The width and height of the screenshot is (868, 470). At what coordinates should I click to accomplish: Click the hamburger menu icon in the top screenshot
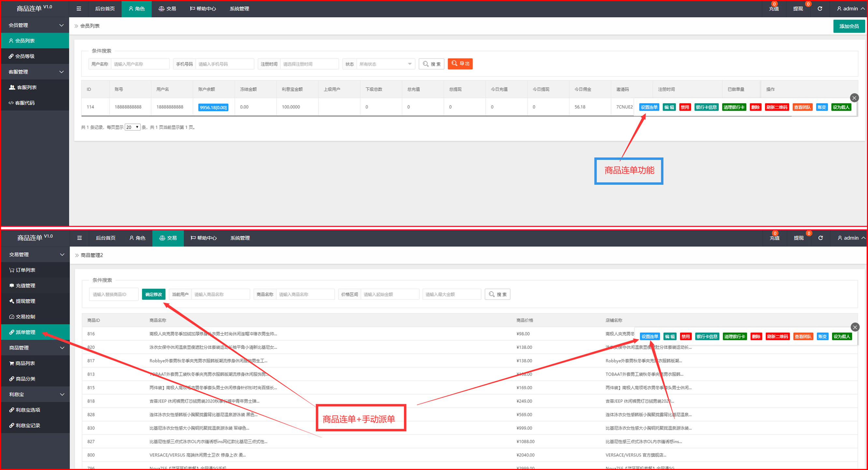click(79, 9)
